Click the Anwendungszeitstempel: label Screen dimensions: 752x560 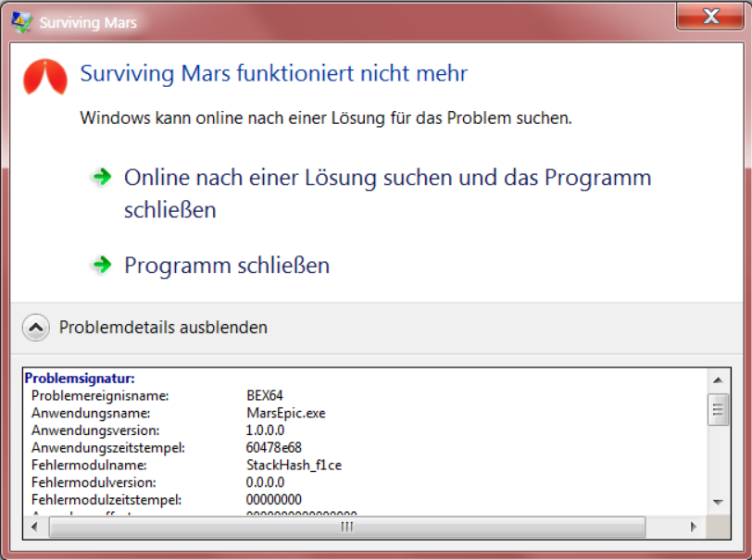click(108, 447)
